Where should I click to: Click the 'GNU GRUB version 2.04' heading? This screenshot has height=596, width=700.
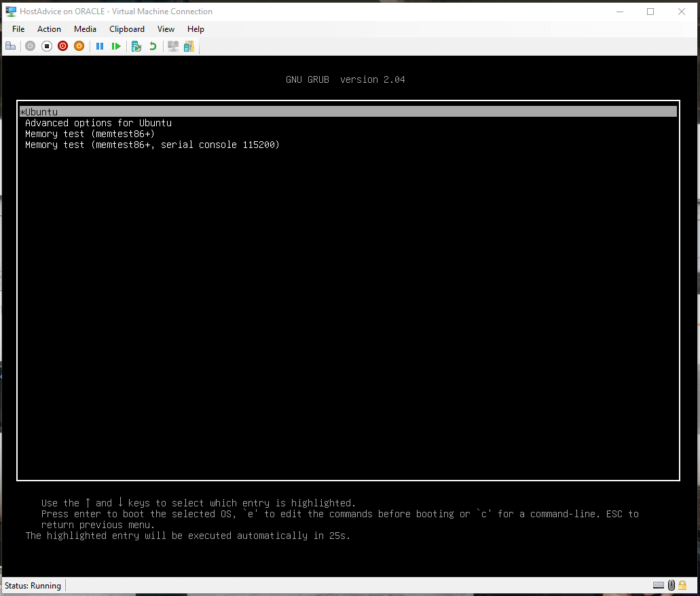pos(346,79)
